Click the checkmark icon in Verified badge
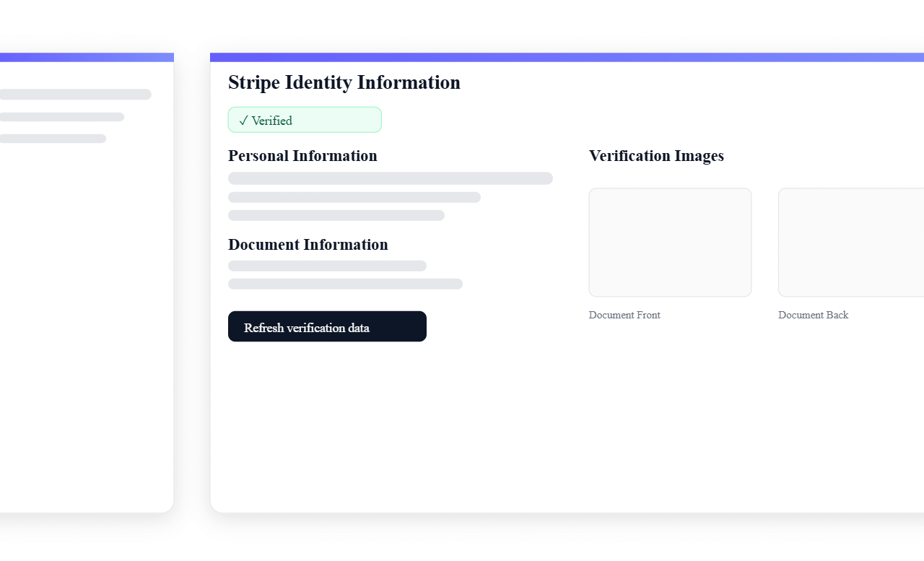This screenshot has height=561, width=924. [243, 121]
